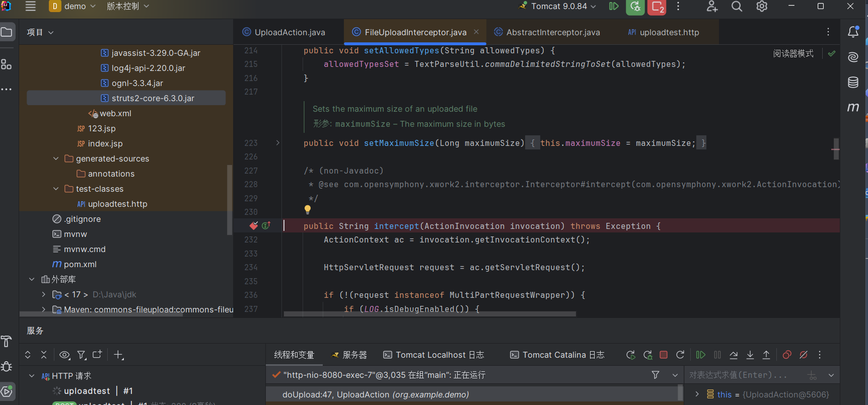Open the 项目 view options dropdown
Screen dimensions: 868x405
(40, 32)
